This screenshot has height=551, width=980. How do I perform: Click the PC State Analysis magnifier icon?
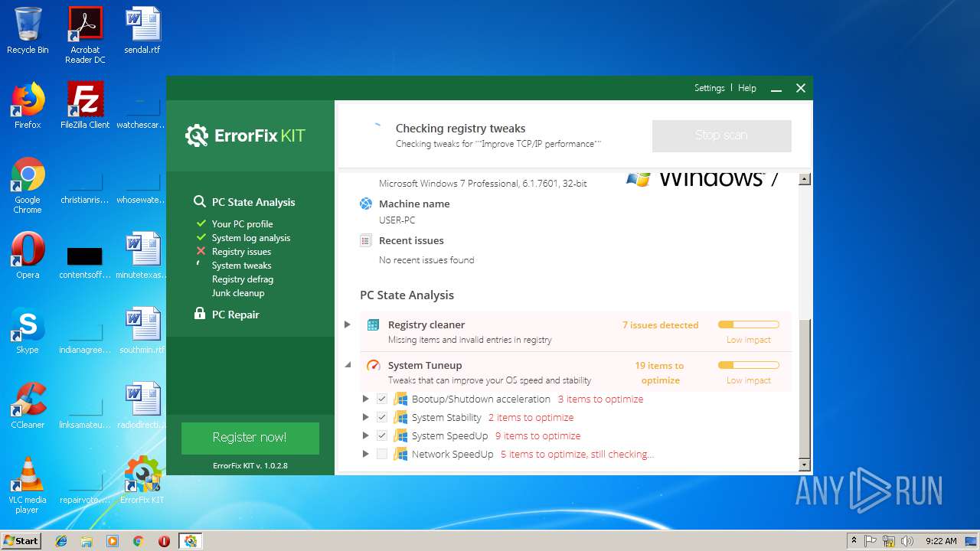(x=199, y=201)
